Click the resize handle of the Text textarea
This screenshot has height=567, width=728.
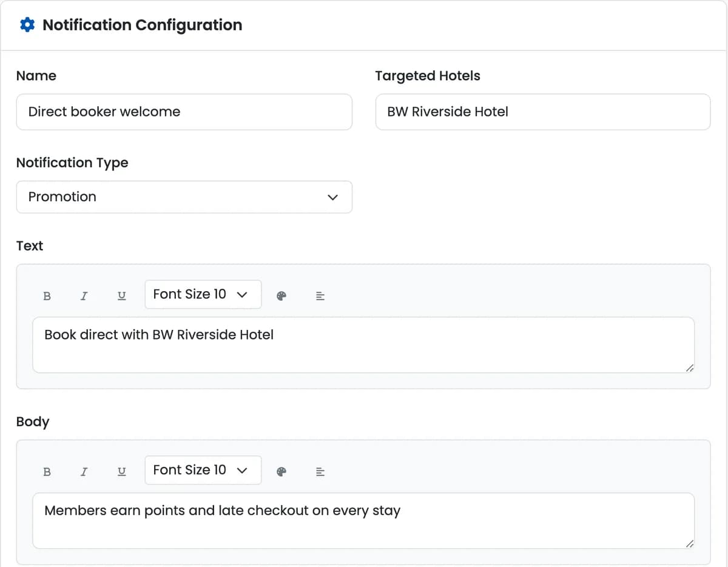(689, 367)
